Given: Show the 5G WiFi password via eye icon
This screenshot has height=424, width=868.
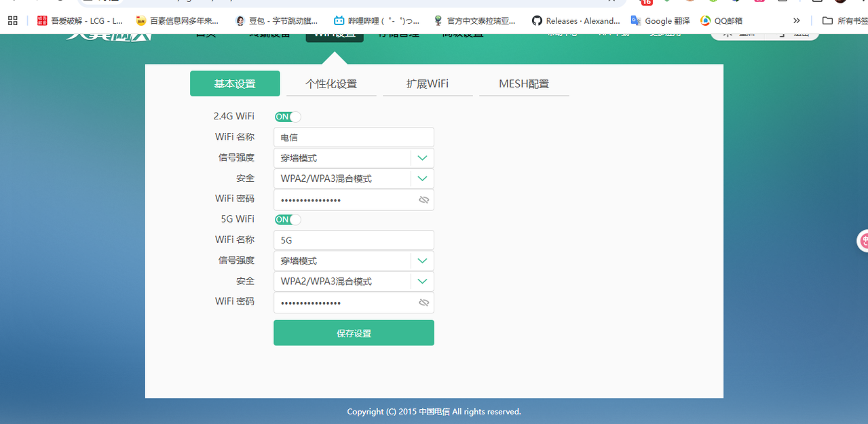Looking at the screenshot, I should pos(424,303).
